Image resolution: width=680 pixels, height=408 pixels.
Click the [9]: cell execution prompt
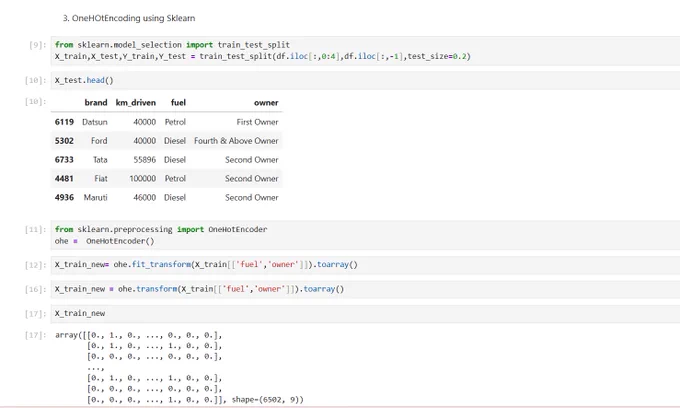(x=37, y=45)
